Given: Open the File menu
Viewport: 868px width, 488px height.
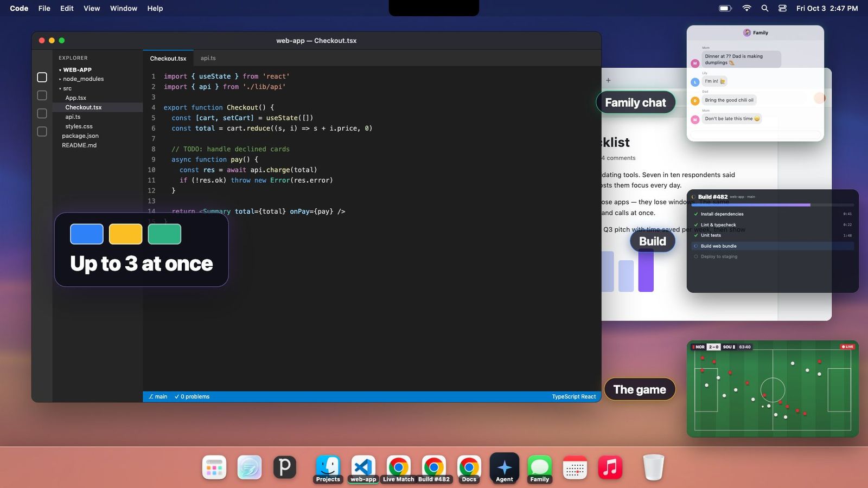Looking at the screenshot, I should click(x=44, y=8).
